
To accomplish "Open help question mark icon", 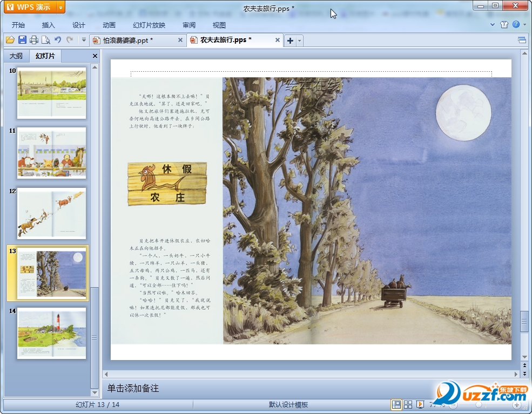I will tap(516, 24).
